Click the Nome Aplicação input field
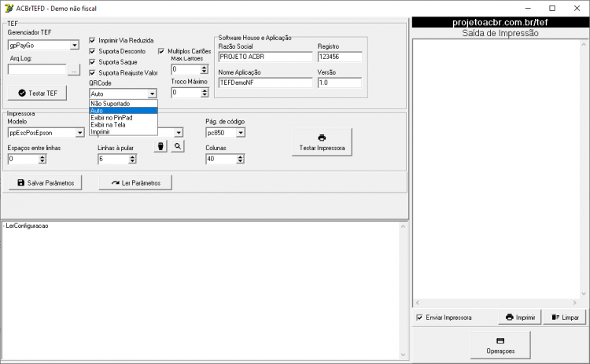This screenshot has width=590, height=364. [265, 83]
